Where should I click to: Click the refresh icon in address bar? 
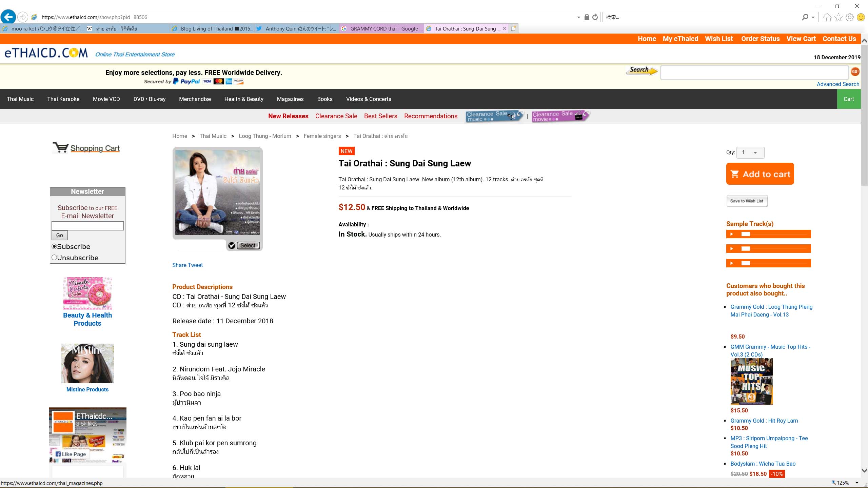pyautogui.click(x=595, y=17)
